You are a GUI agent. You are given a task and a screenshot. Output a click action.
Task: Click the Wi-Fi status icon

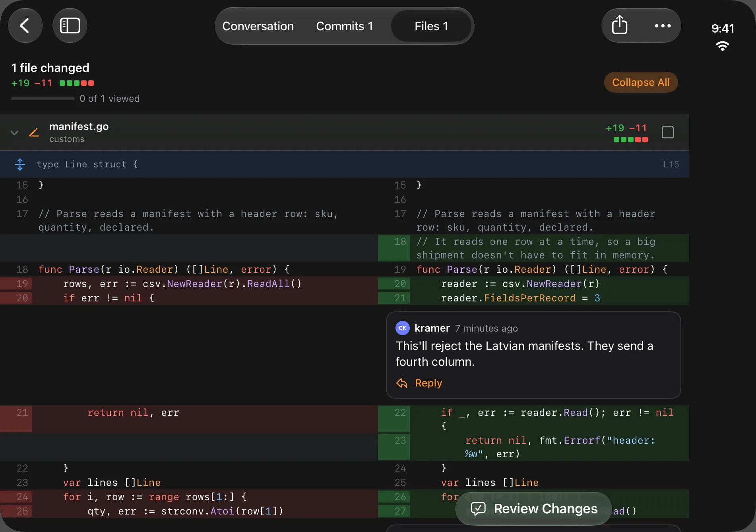[x=723, y=46]
